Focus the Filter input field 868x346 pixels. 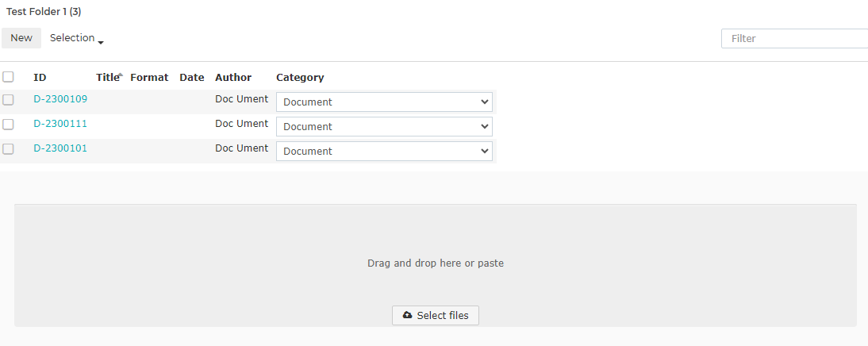795,39
